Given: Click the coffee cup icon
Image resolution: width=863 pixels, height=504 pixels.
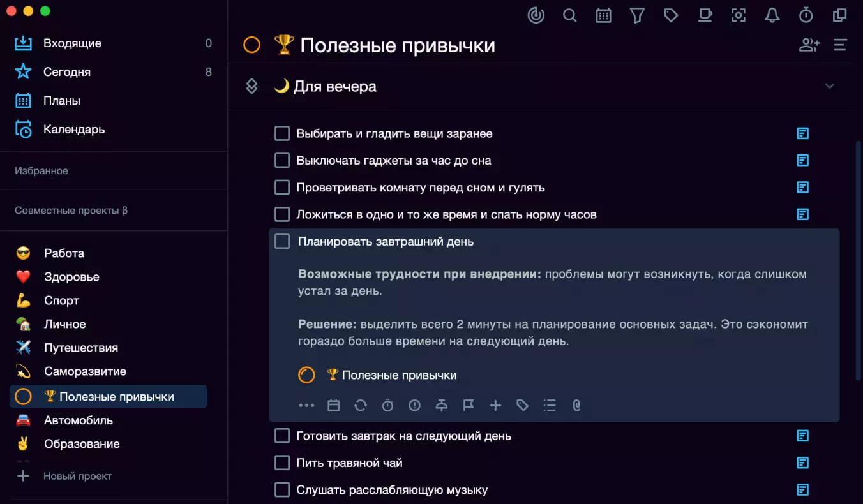Looking at the screenshot, I should tap(705, 15).
